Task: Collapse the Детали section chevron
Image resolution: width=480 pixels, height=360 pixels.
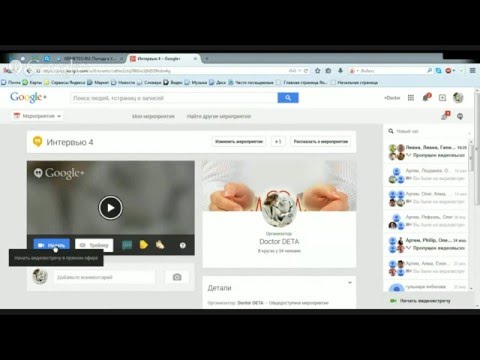Action: (x=350, y=283)
